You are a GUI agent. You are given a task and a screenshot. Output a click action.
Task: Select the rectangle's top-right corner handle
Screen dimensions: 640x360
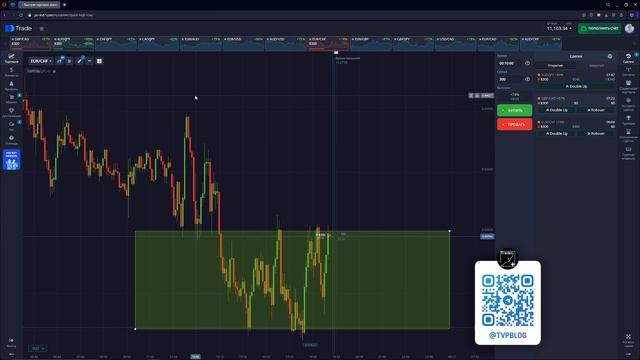click(x=449, y=231)
